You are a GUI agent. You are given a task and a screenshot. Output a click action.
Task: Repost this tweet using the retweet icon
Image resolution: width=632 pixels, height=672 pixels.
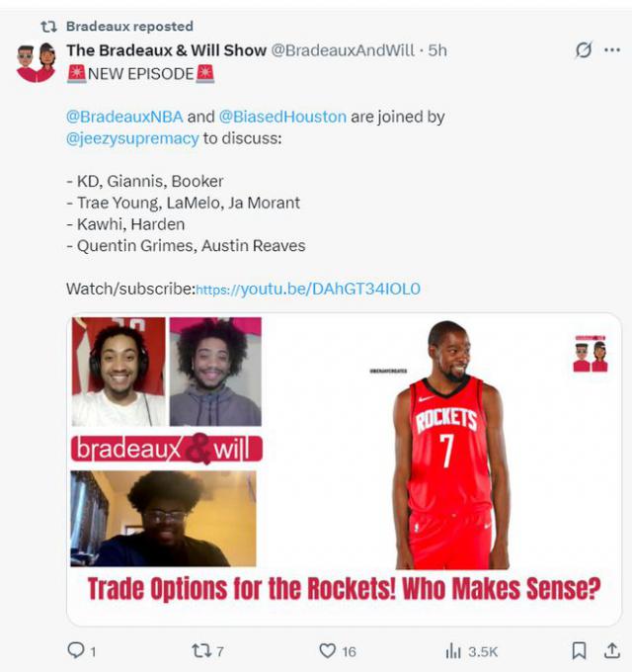coord(201,650)
